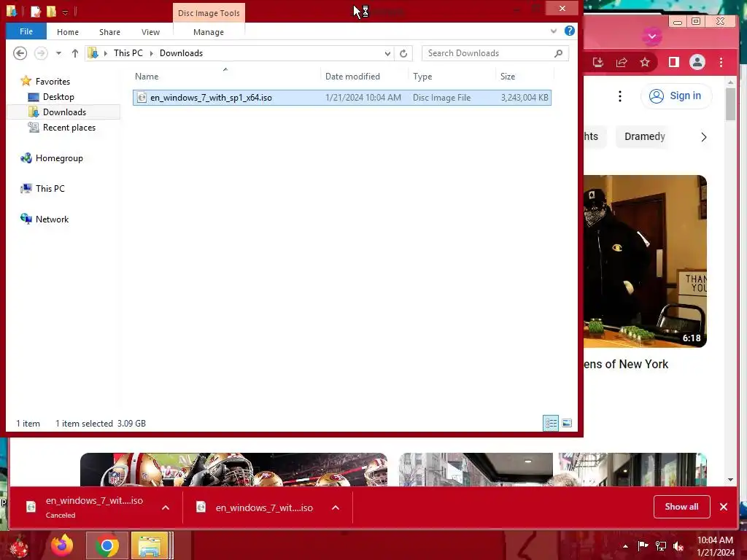Select Favorites in the navigation pane
Screen dimensions: 747x560
click(53, 82)
